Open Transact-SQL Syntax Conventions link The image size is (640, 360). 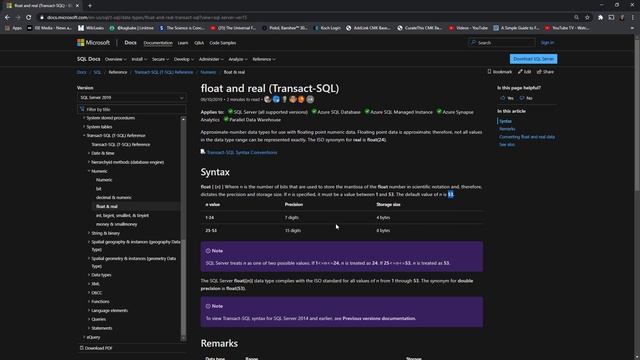(242, 152)
